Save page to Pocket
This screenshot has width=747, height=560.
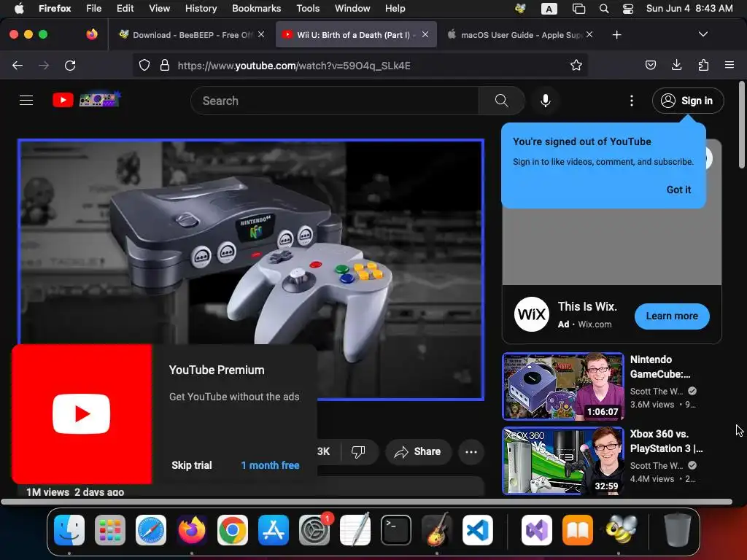650,65
